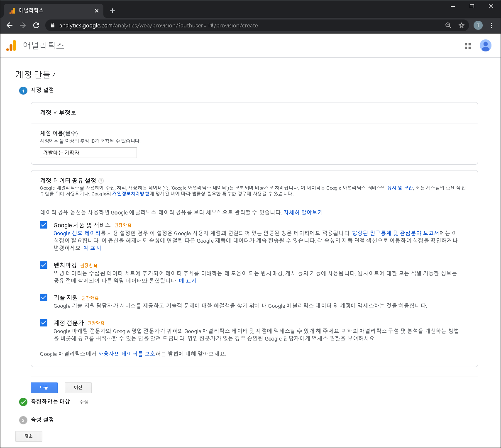Open the 사용자의 데이터 link
Screen dimensions: 501x448
117,354
